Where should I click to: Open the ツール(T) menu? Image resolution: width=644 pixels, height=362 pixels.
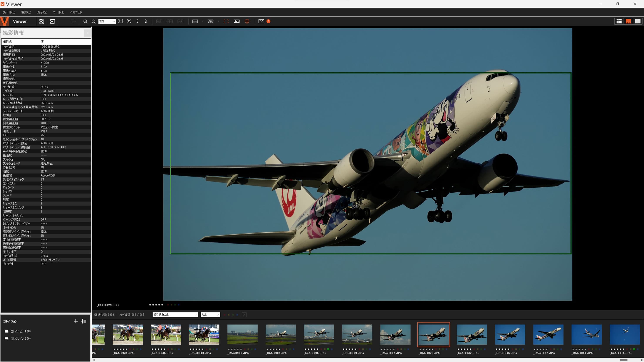tap(59, 12)
